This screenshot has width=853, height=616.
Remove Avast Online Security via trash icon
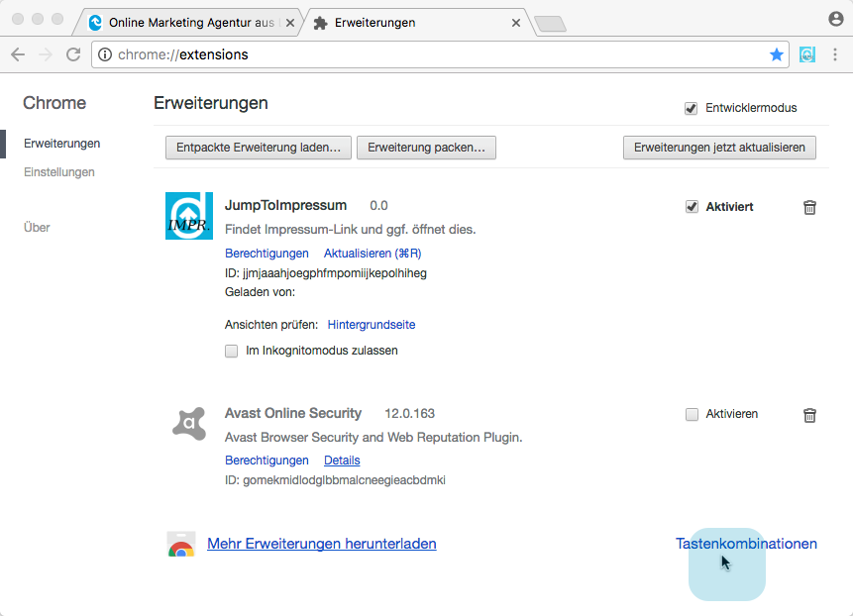tap(809, 415)
